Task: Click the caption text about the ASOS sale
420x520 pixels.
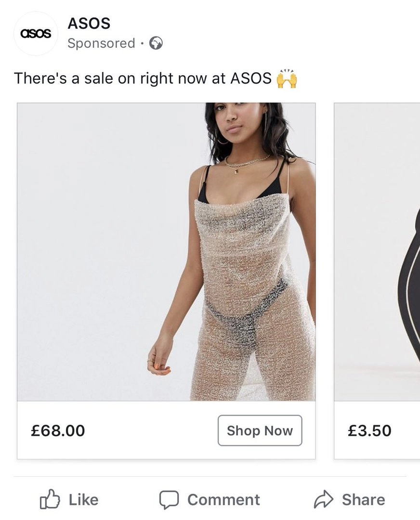Action: 143,78
